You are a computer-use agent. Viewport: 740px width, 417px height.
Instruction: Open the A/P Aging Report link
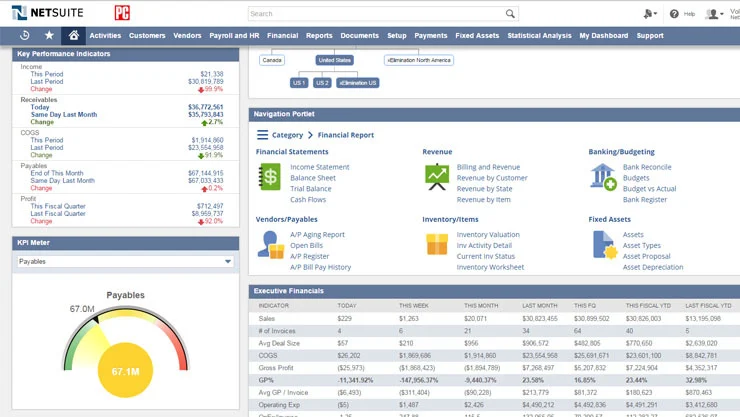coord(317,235)
